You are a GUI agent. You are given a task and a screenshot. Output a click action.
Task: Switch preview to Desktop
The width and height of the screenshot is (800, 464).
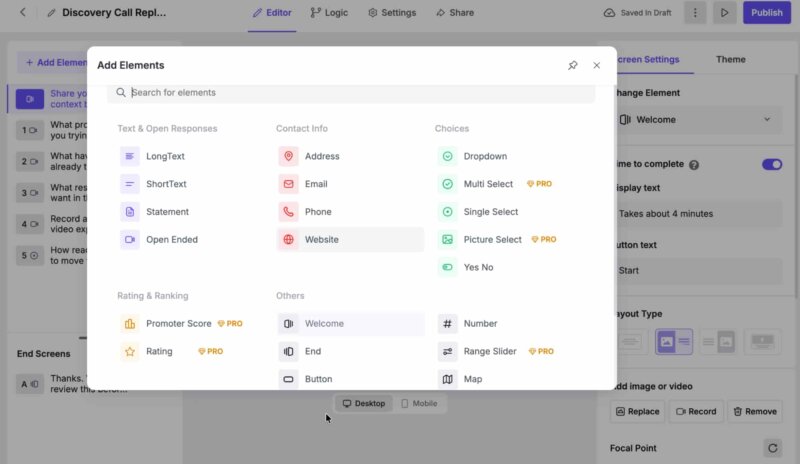click(364, 403)
